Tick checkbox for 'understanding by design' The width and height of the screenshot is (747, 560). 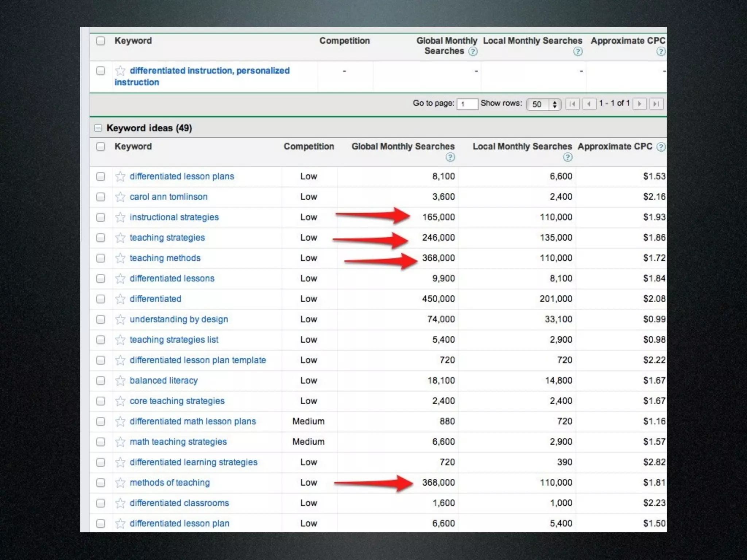click(x=101, y=319)
